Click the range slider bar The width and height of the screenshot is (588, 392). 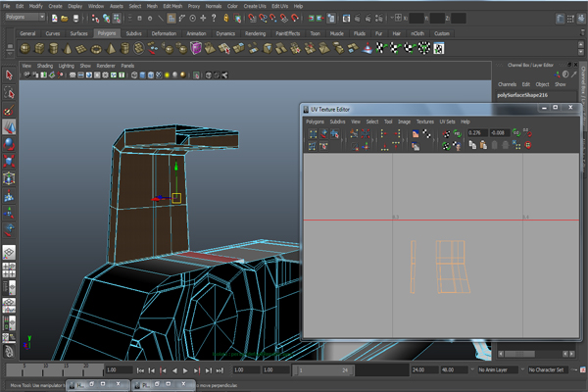pyautogui.click(x=323, y=370)
